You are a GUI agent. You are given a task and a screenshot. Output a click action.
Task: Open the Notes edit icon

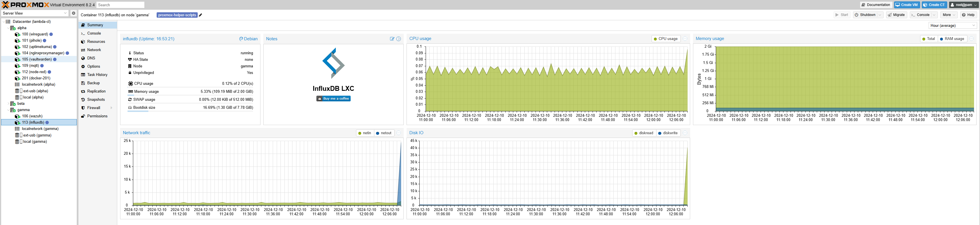(x=392, y=39)
